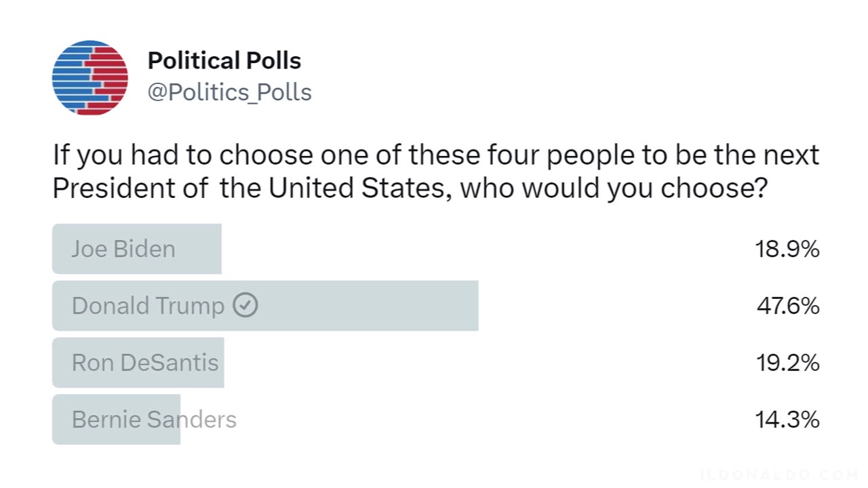Click "who would you choose?" in the question
Viewport: 868px width, 488px height.
(x=614, y=189)
